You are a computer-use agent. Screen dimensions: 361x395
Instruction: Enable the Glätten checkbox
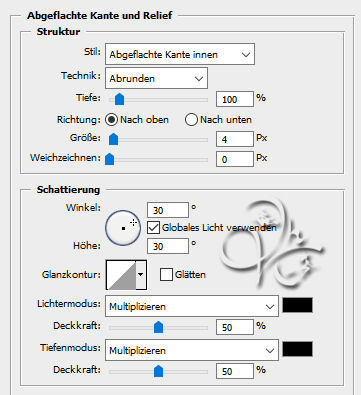pos(166,275)
